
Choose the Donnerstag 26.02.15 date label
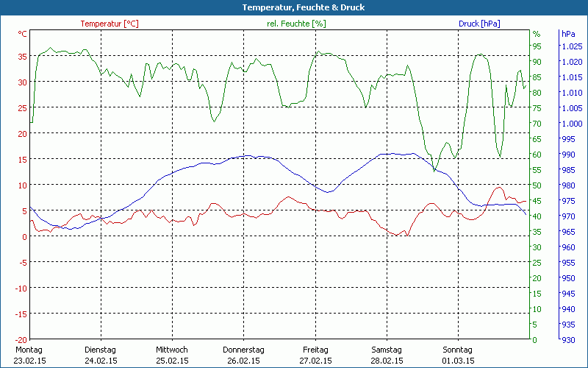243,355
